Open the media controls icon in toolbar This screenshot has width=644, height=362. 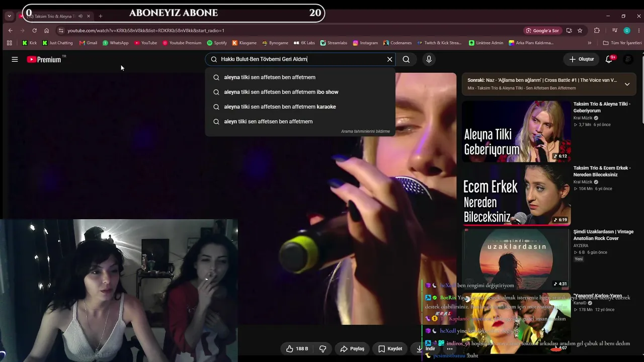tap(615, 30)
